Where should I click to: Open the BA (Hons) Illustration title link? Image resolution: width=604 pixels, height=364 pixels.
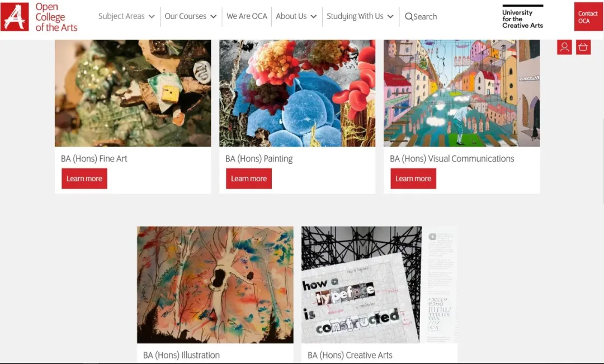tap(181, 355)
